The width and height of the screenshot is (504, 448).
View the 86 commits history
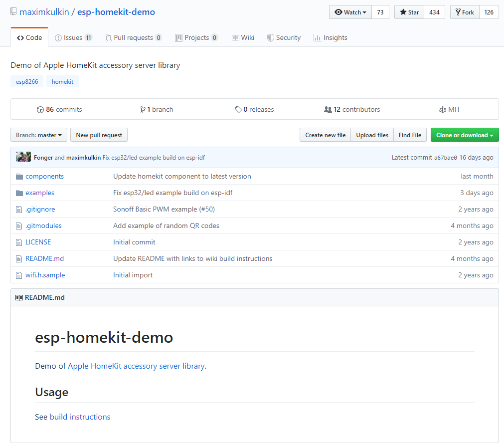(x=59, y=109)
